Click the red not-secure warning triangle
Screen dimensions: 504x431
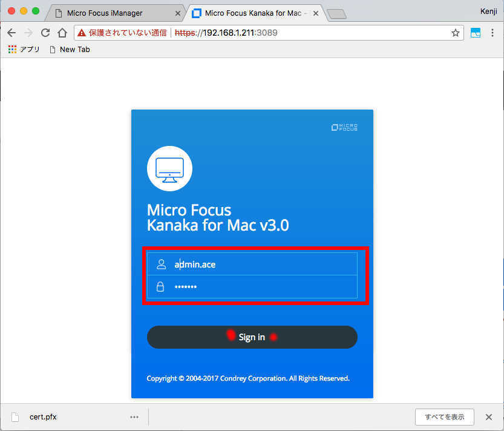(x=82, y=33)
